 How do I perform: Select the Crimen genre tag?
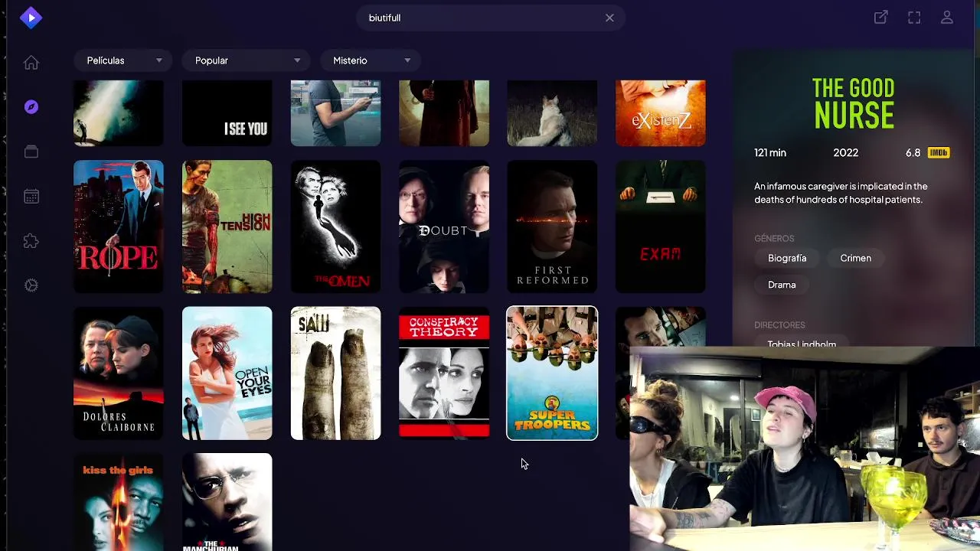pyautogui.click(x=855, y=259)
